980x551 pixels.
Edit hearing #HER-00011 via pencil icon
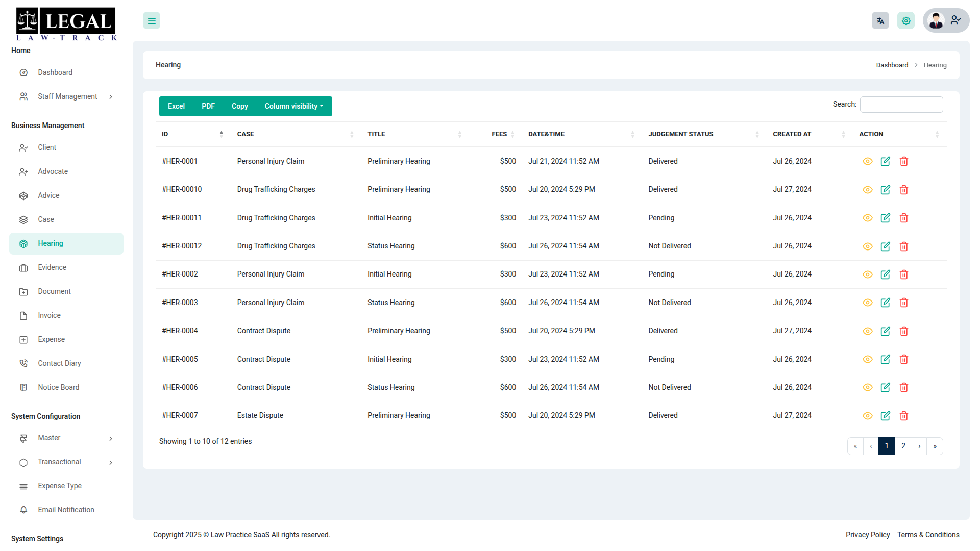(x=886, y=218)
